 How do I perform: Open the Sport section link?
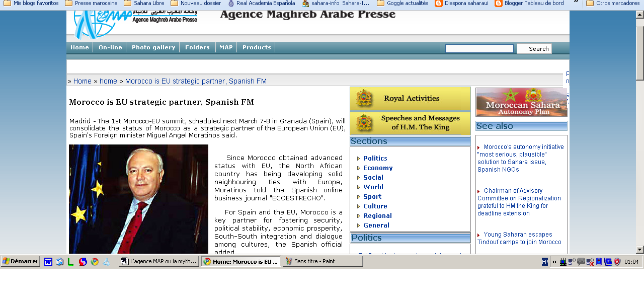[x=372, y=196]
